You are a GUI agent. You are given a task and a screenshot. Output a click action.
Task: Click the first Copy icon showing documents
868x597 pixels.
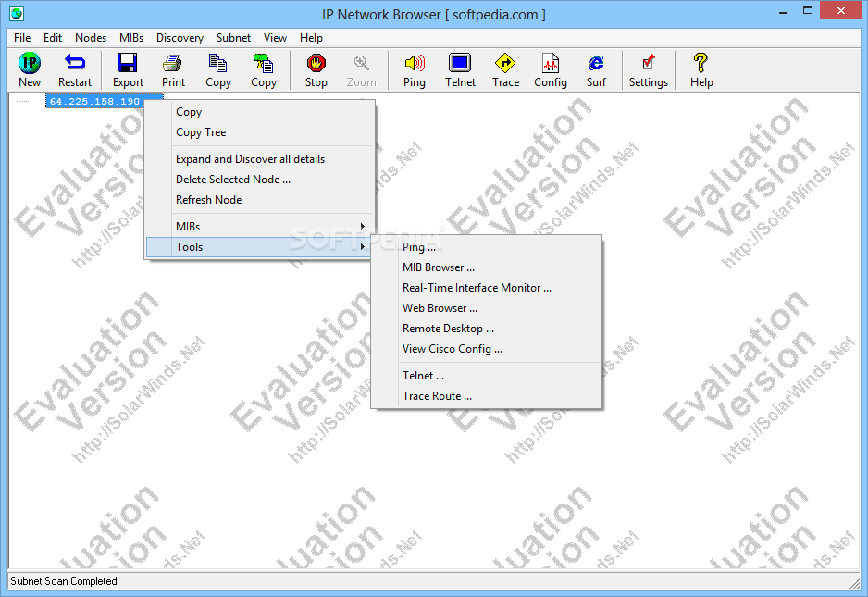218,63
